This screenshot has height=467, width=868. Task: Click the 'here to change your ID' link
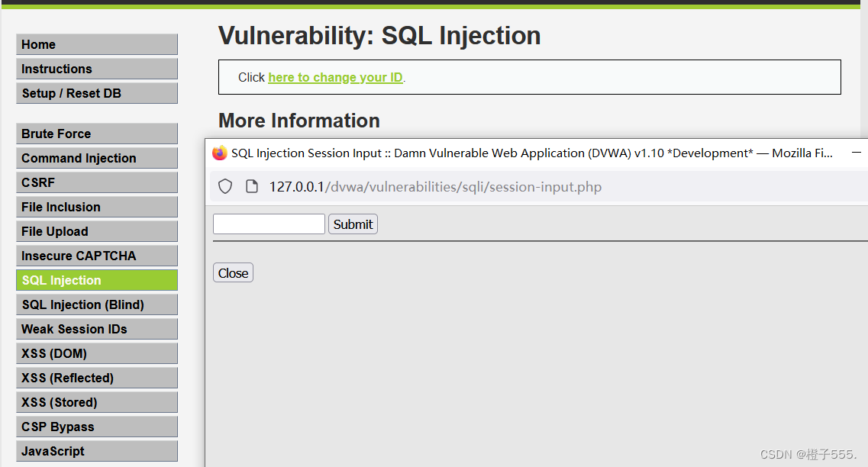point(334,77)
